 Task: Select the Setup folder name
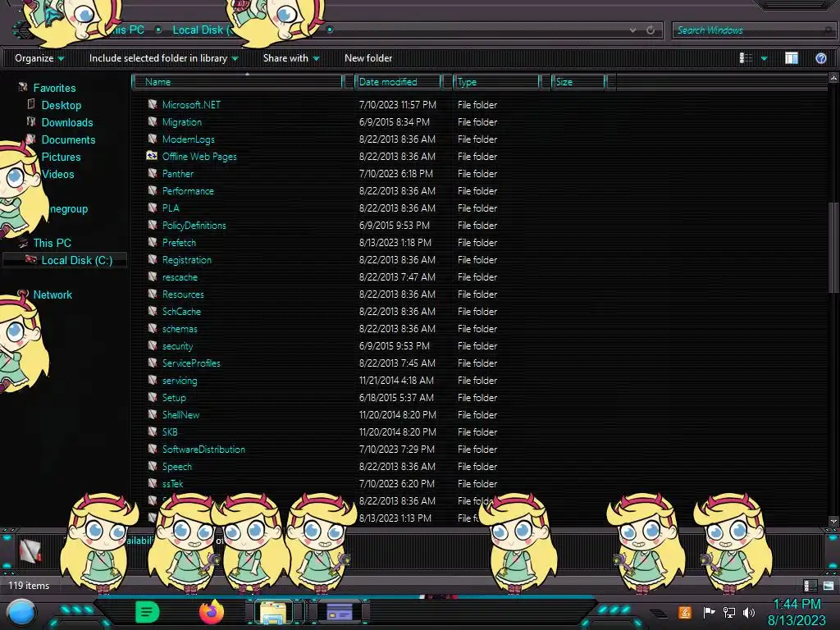(174, 398)
